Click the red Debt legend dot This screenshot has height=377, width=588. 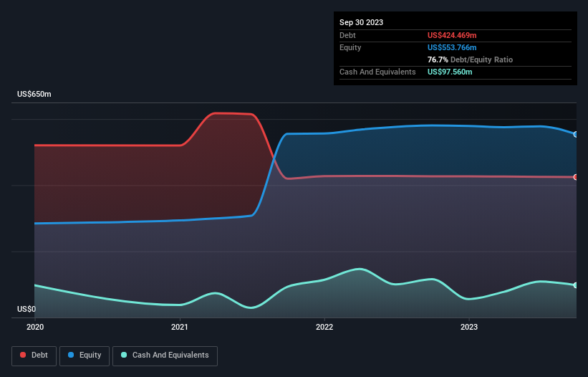tap(23, 355)
